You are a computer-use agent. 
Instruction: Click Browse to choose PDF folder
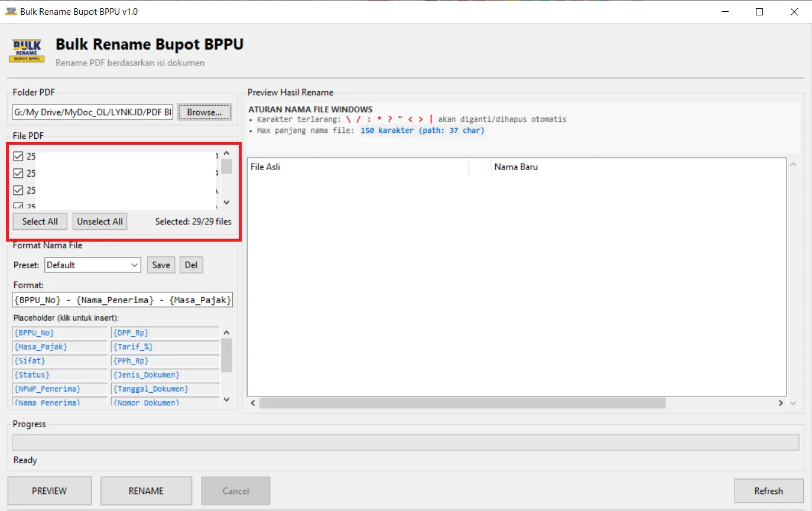pos(204,112)
